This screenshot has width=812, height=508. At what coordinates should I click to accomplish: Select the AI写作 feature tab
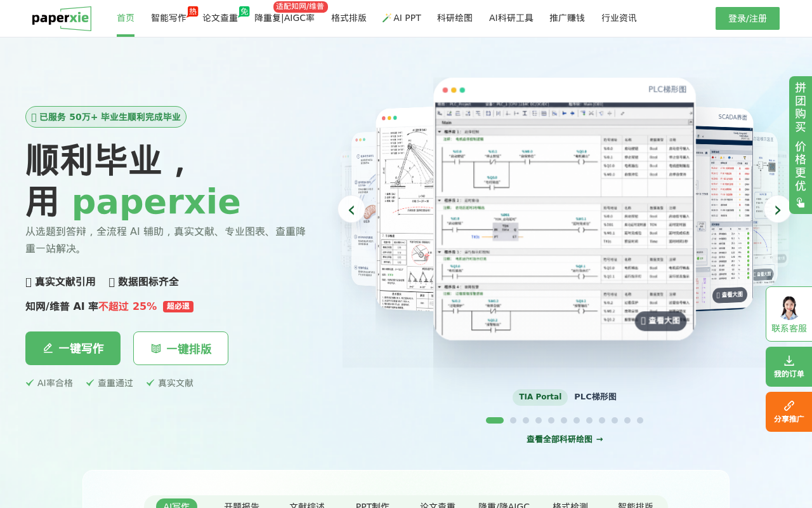[176, 506]
